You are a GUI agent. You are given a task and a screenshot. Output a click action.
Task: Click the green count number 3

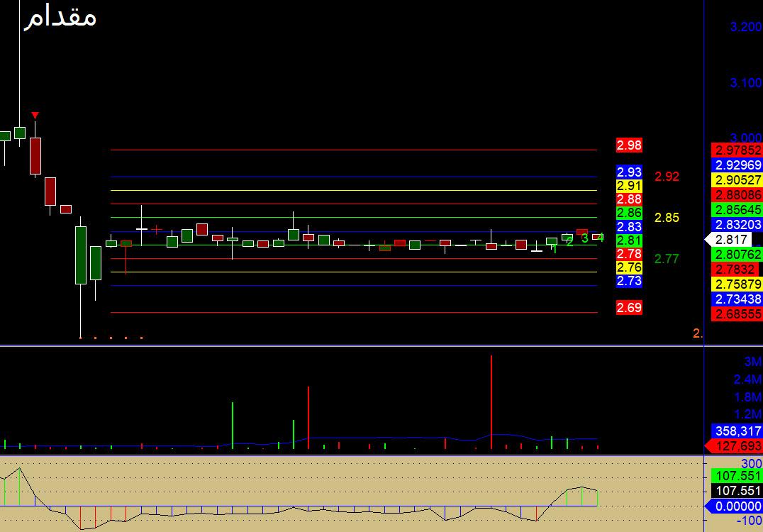(585, 238)
